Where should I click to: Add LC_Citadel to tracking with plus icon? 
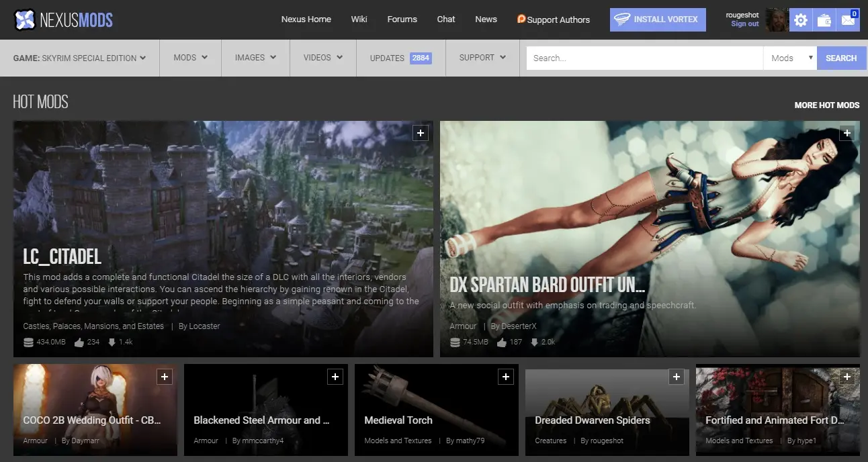421,133
